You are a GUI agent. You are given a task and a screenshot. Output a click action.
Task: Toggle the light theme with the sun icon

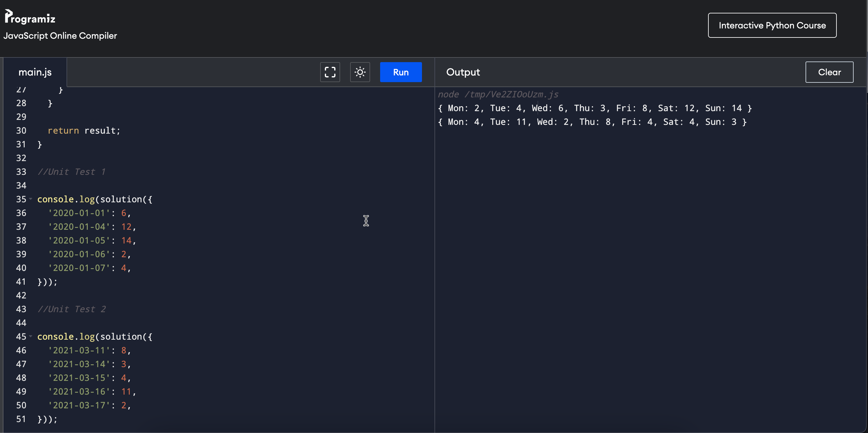click(x=360, y=72)
